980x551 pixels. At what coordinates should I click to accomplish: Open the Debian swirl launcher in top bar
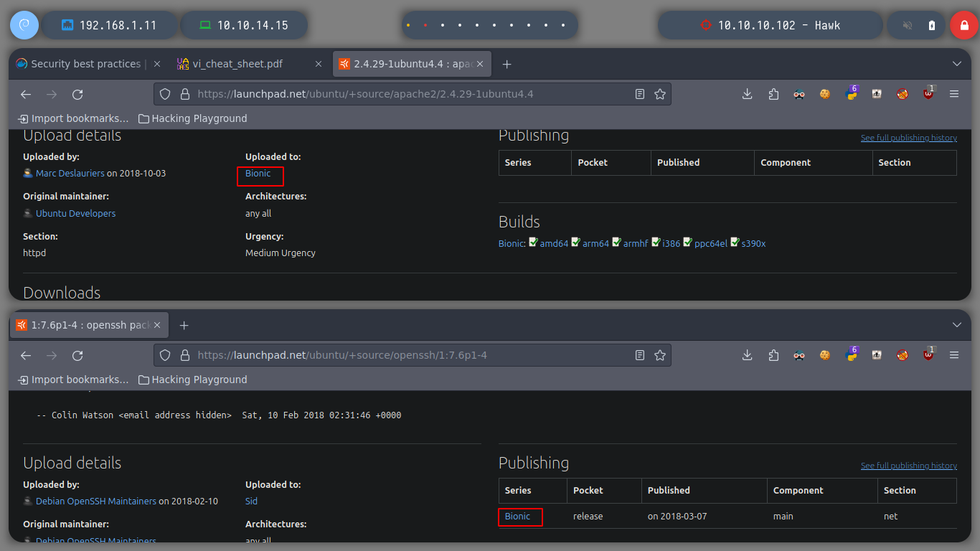point(24,25)
